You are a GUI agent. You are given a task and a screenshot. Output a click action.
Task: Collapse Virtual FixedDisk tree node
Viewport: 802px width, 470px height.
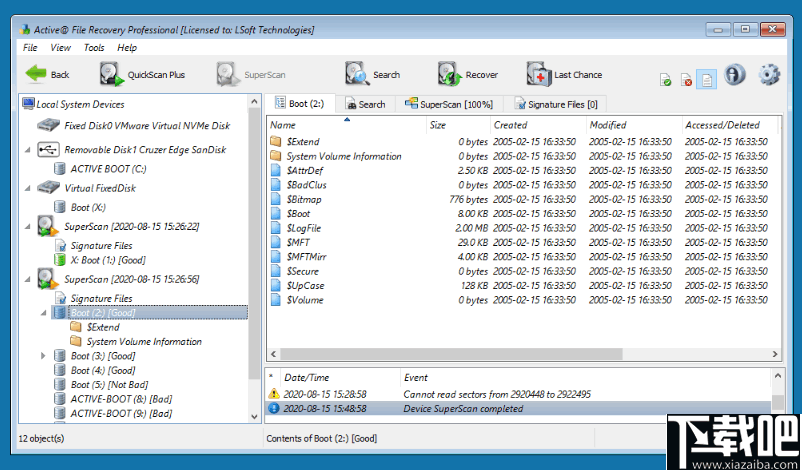point(28,188)
